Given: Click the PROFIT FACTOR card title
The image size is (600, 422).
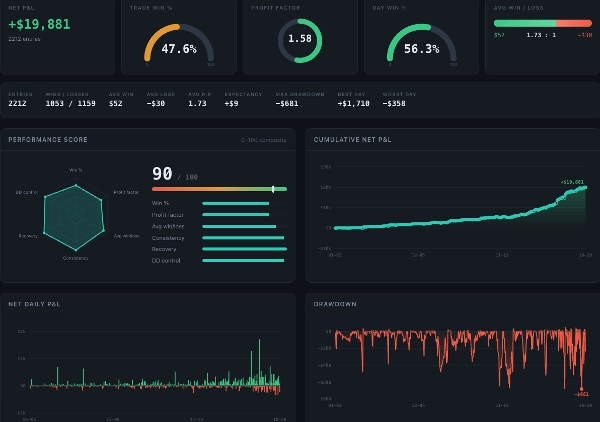Looking at the screenshot, I should coord(276,8).
